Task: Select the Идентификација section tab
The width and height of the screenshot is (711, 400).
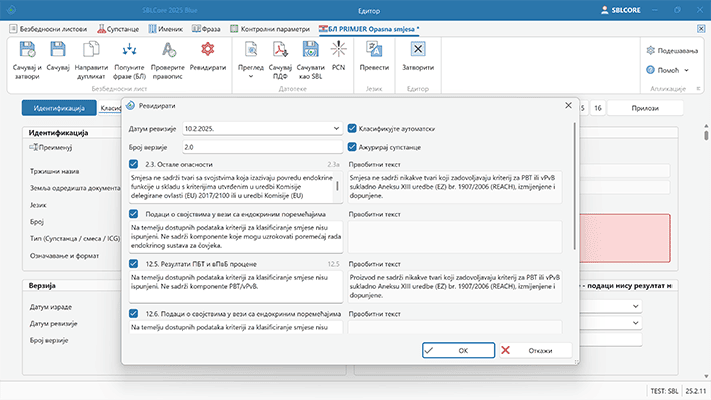Action: pos(59,108)
